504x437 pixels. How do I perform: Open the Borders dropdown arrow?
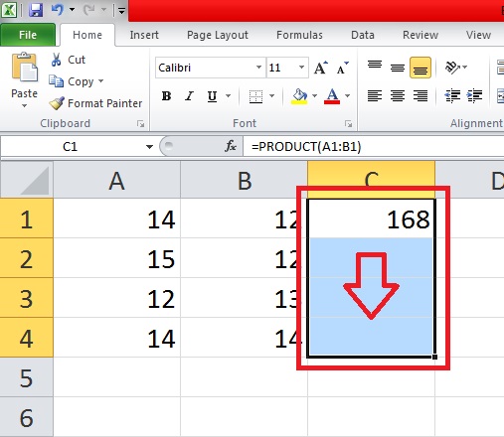pos(272,96)
